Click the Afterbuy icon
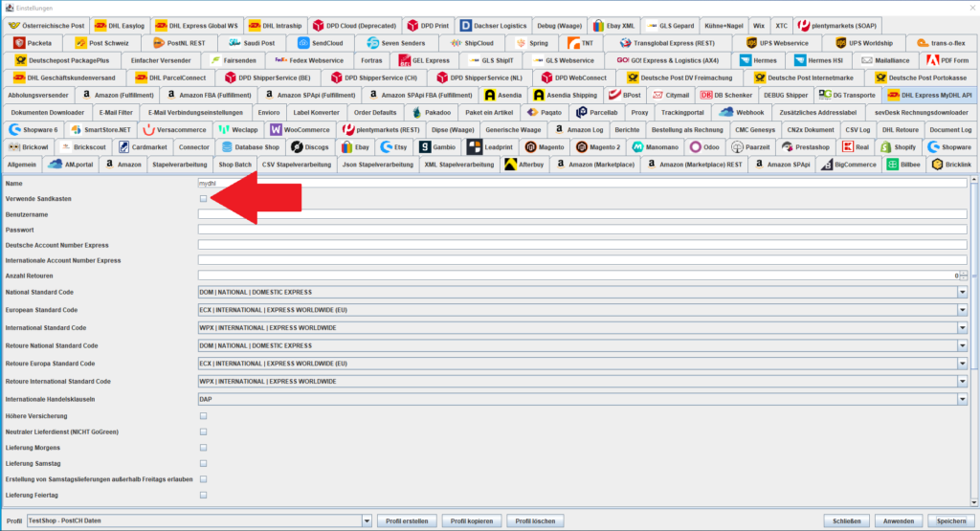 [x=511, y=165]
